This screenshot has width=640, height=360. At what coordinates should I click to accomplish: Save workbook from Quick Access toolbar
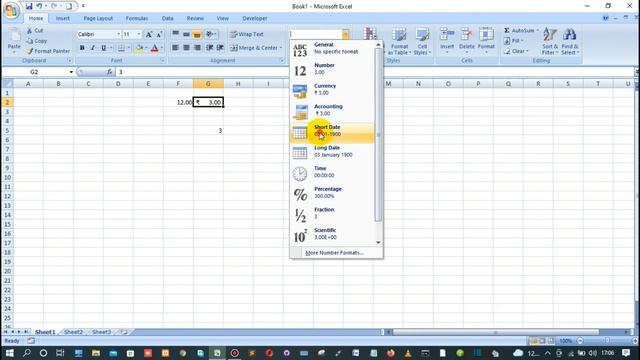29,6
